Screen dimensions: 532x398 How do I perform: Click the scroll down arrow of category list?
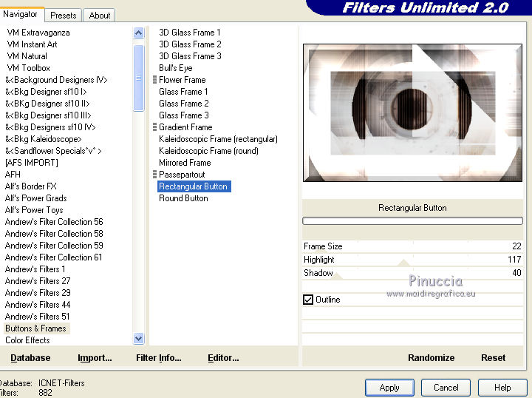[x=138, y=338]
